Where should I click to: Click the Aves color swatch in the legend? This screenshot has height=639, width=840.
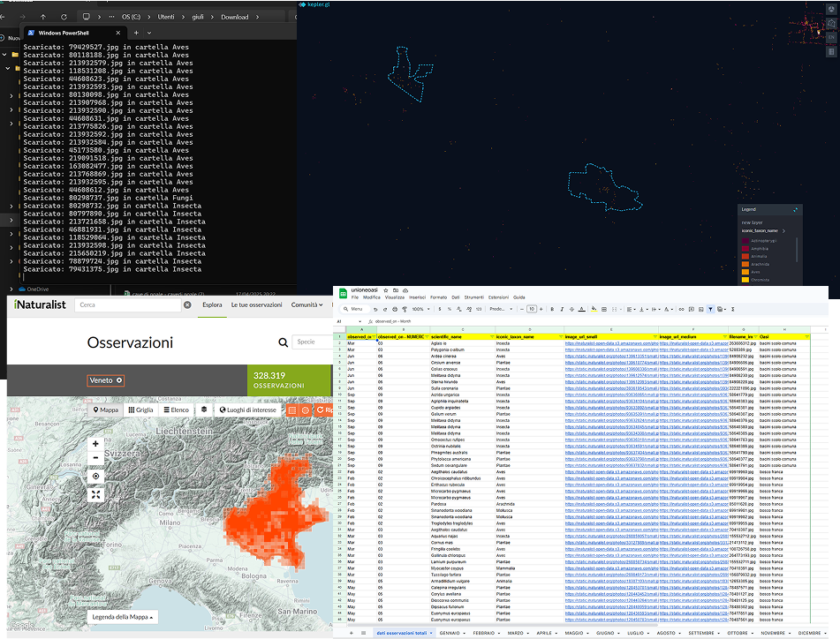coord(745,272)
